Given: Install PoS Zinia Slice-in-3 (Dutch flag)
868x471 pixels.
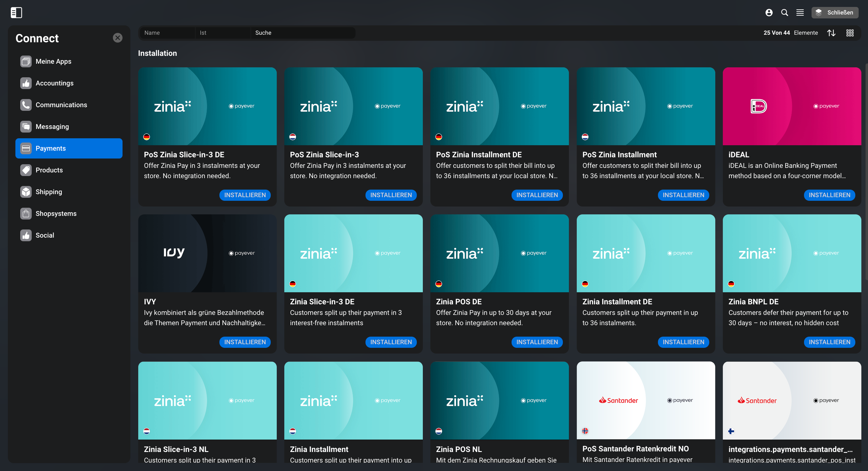Looking at the screenshot, I should pos(391,195).
